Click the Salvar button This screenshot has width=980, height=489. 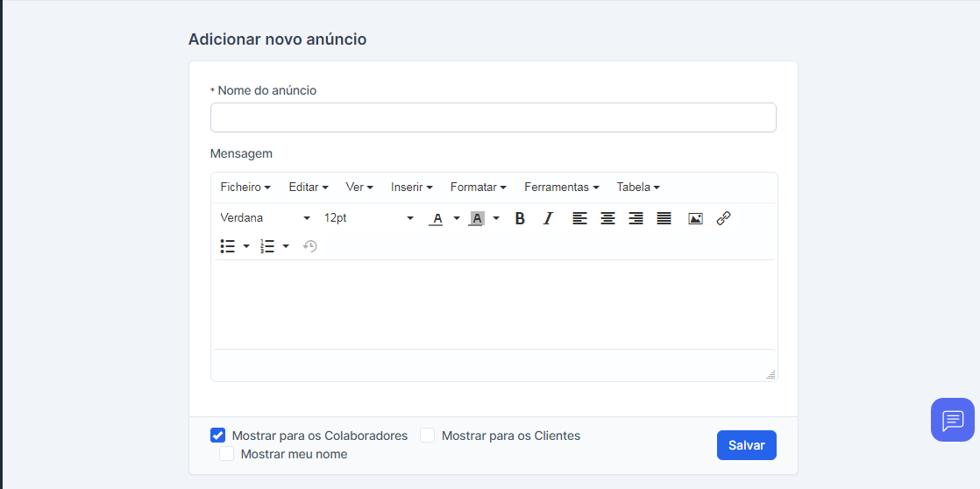[x=746, y=445]
